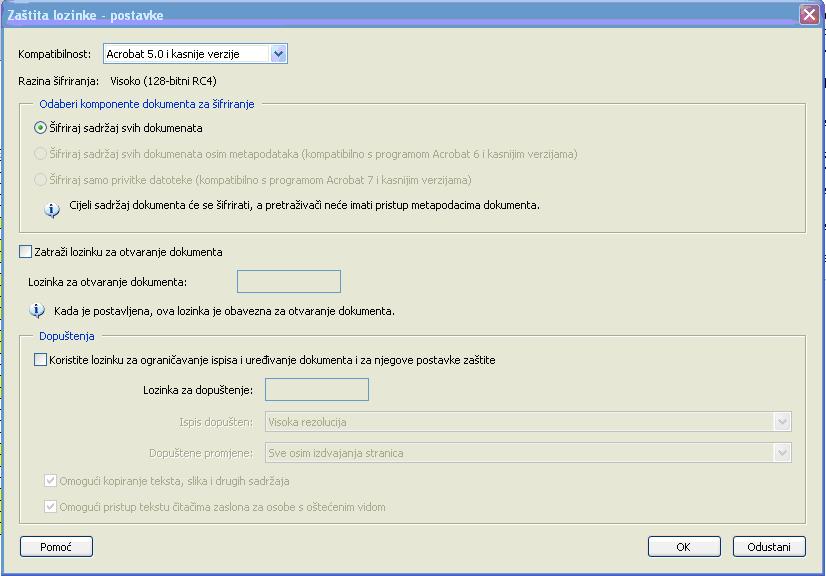Close the 'Zaštita lozinke - postavke' dialog
Screen dimensions: 826x576
pos(809,14)
